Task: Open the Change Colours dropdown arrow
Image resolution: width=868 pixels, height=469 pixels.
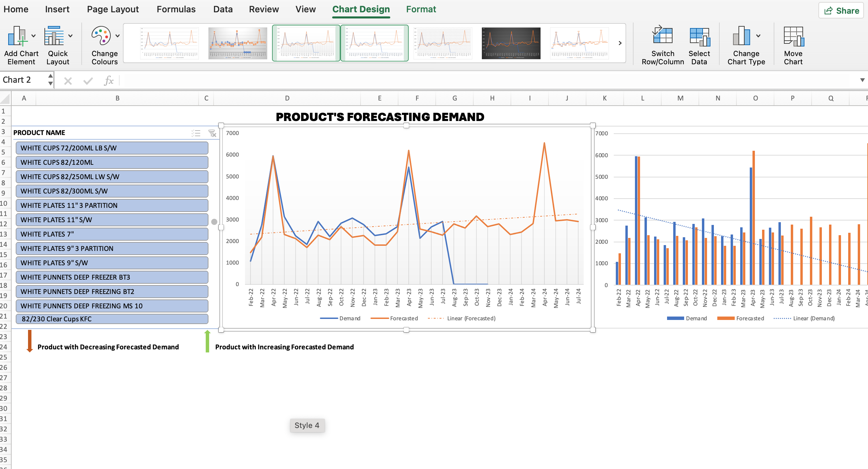Action: click(x=117, y=36)
